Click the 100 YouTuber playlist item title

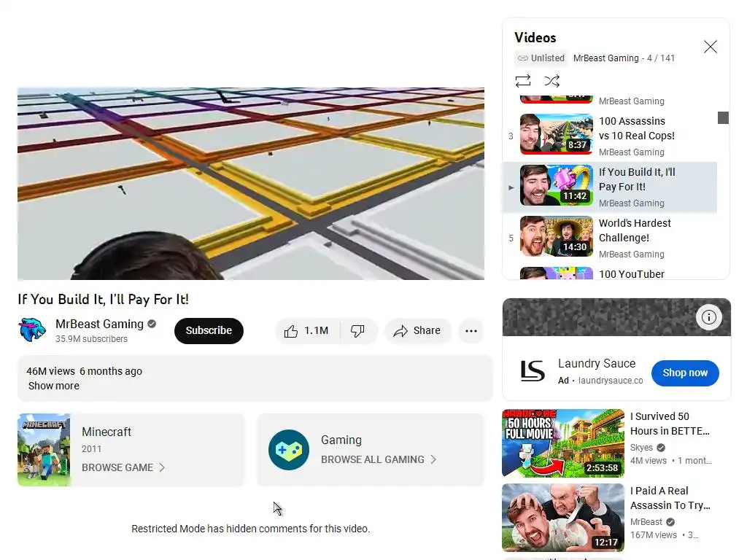(631, 274)
